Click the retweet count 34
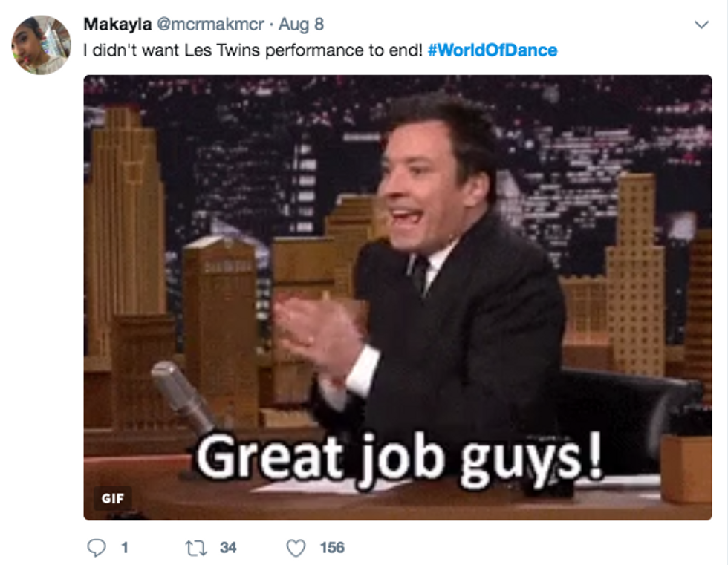Viewport: 728px width, 565px height. coord(228,548)
